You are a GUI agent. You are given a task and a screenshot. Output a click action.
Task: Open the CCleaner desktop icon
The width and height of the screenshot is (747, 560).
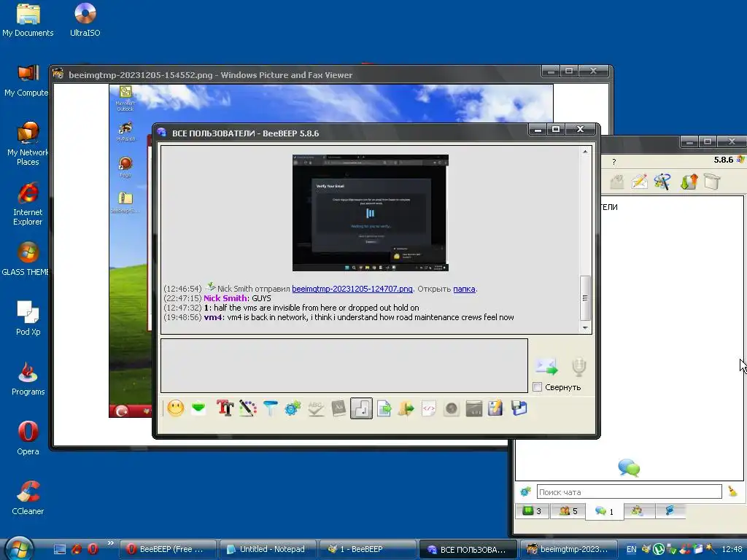(28, 497)
